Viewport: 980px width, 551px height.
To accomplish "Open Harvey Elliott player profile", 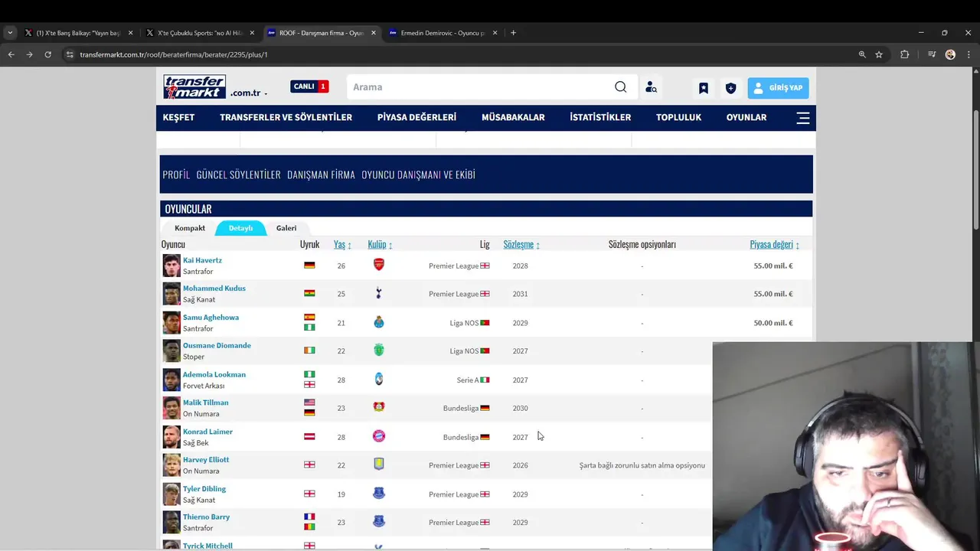I will pyautogui.click(x=206, y=460).
